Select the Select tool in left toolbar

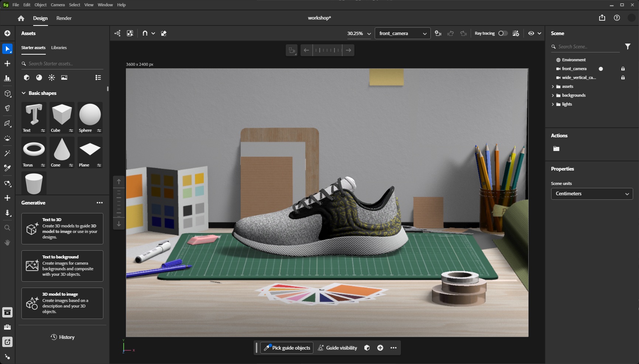[x=7, y=49]
